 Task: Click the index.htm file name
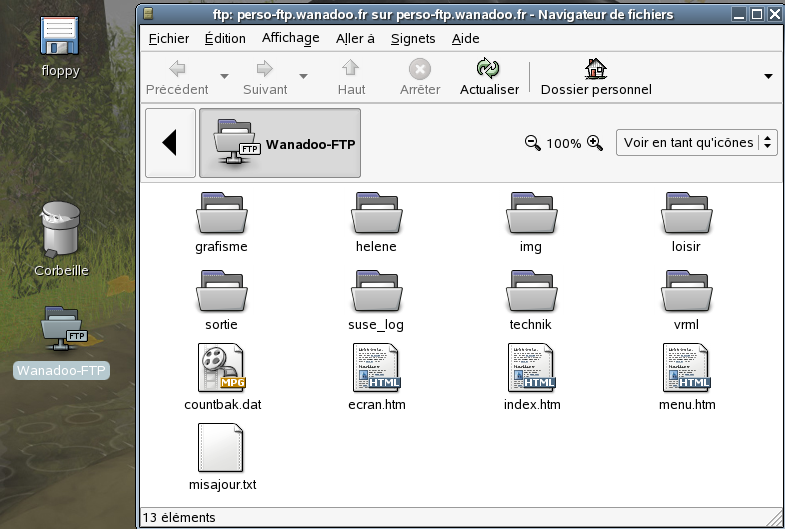(532, 404)
